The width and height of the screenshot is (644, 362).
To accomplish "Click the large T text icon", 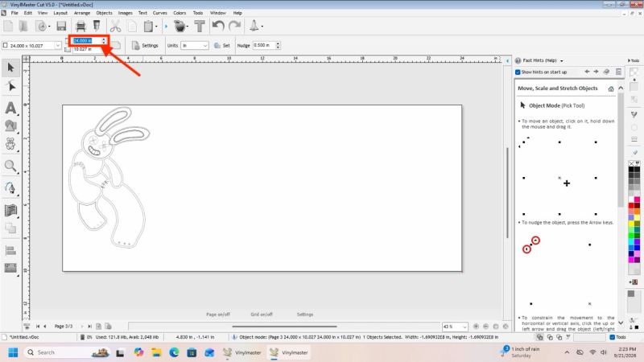I will pyautogui.click(x=200, y=27).
